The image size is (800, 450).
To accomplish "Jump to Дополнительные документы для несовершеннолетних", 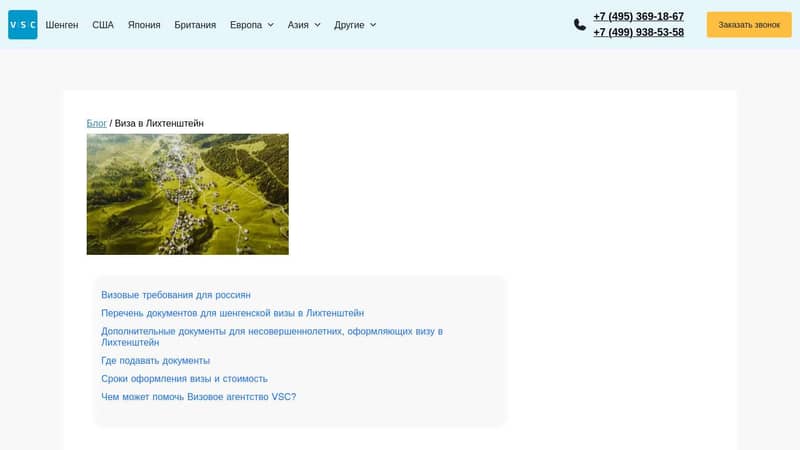I will [272, 337].
